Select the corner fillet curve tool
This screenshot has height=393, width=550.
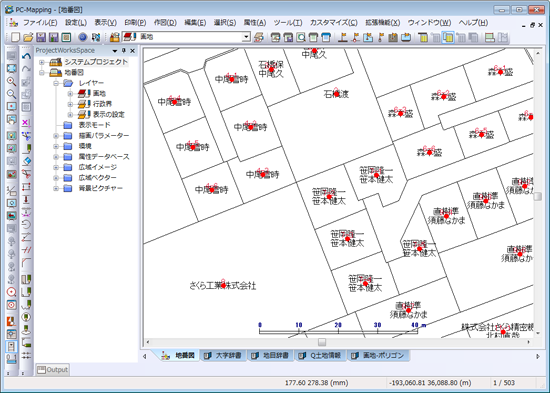tap(26, 262)
